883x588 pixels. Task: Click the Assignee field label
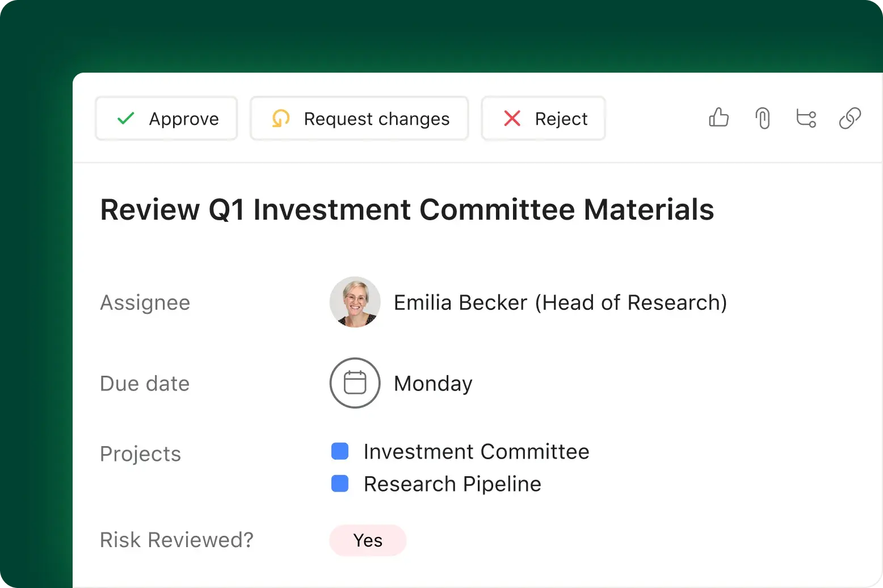pyautogui.click(x=145, y=303)
